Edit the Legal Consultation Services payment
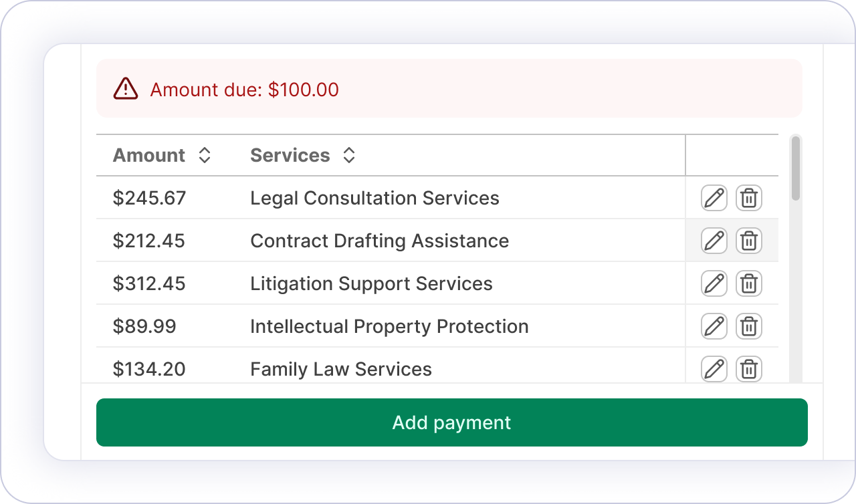This screenshot has height=504, width=856. point(714,199)
